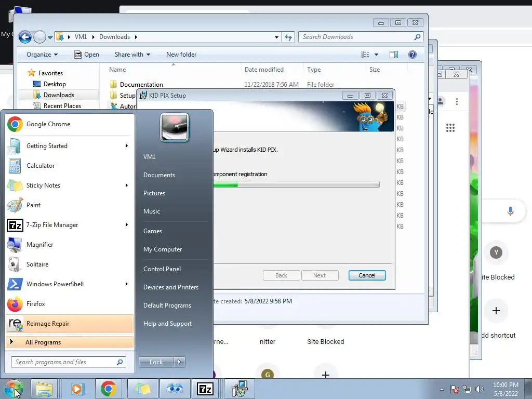Screen dimensions: 532x399
Task: Start Magnifier from the Start menu
Action: [x=70, y=244]
